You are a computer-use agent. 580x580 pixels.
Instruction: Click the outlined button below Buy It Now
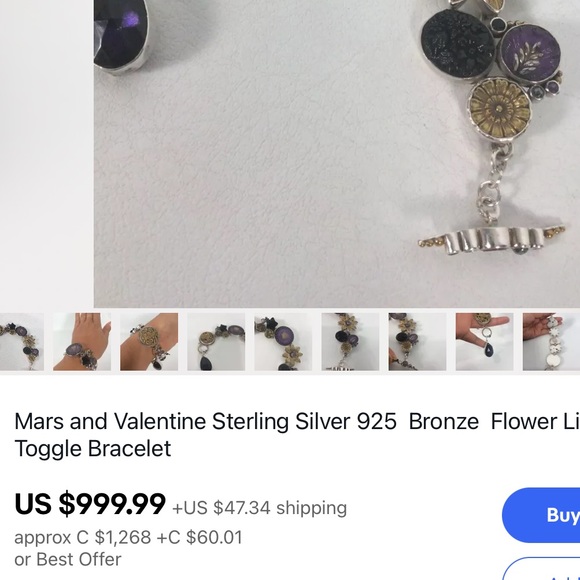pos(541,569)
